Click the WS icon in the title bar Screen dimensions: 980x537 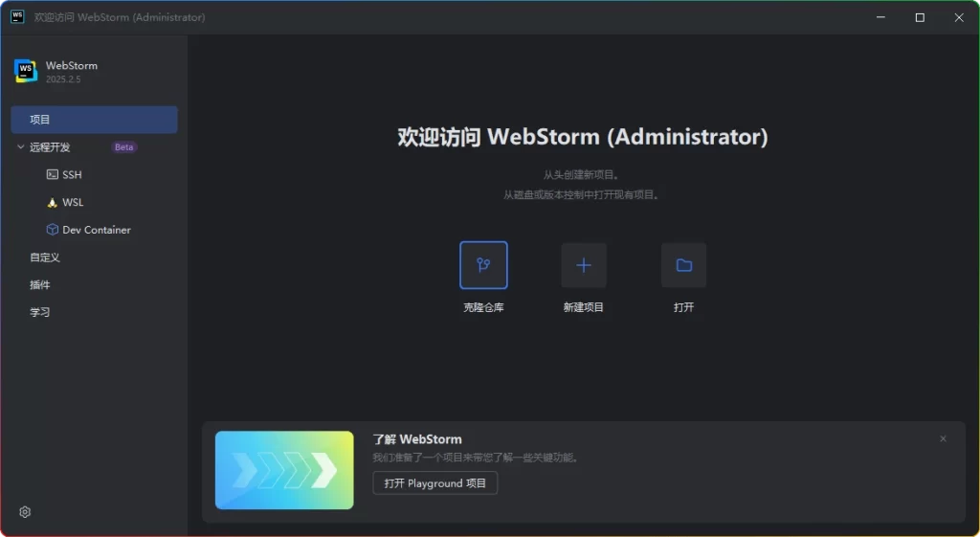tap(17, 17)
